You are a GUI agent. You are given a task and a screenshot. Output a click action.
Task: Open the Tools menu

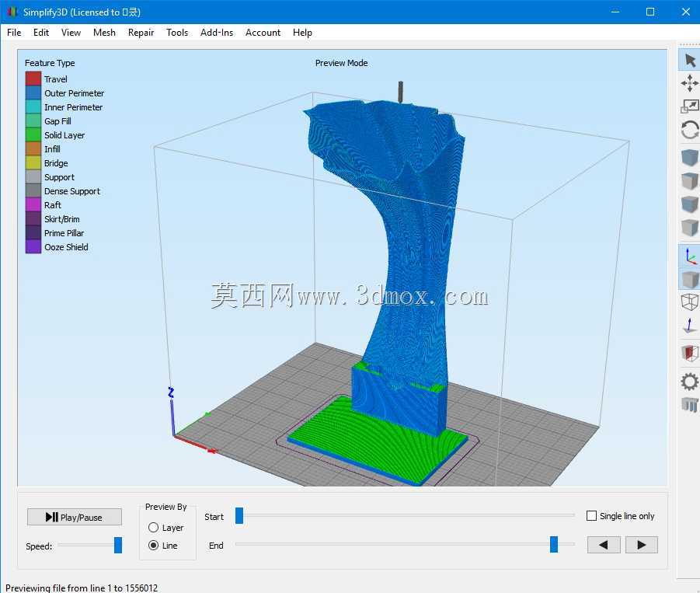pos(177,33)
